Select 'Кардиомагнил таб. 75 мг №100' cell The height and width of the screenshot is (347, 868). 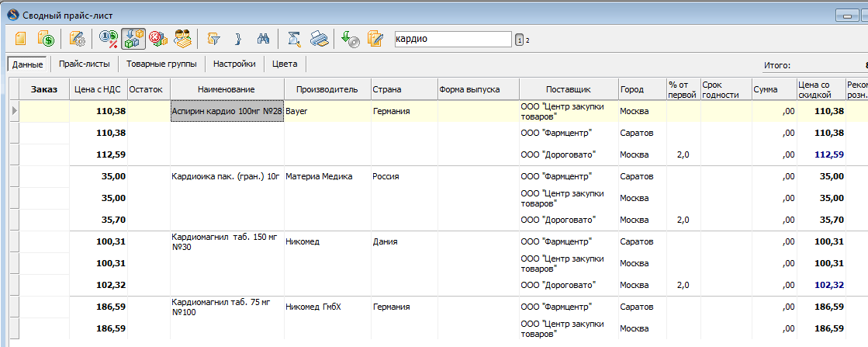pyautogui.click(x=227, y=307)
